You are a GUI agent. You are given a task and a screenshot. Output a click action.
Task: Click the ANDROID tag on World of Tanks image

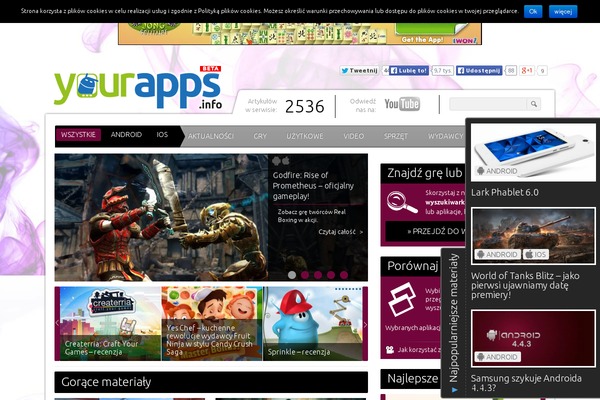(497, 254)
